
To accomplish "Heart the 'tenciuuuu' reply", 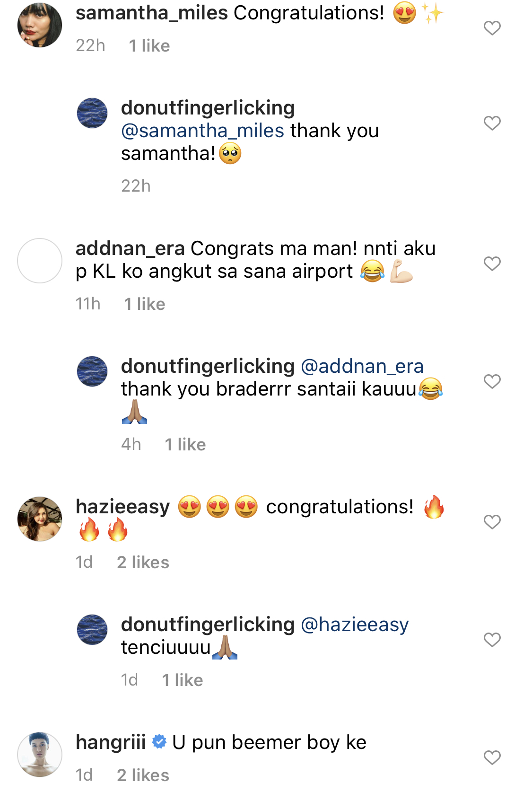I will (492, 640).
